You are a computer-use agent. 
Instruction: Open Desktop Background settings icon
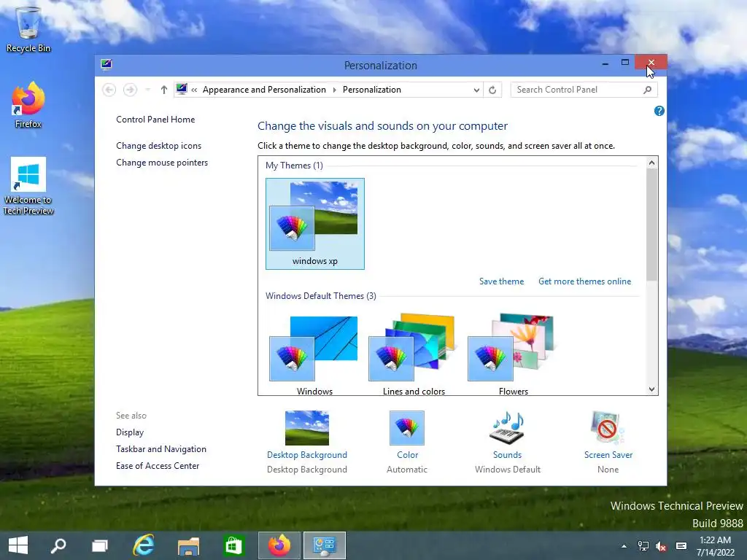tap(307, 428)
